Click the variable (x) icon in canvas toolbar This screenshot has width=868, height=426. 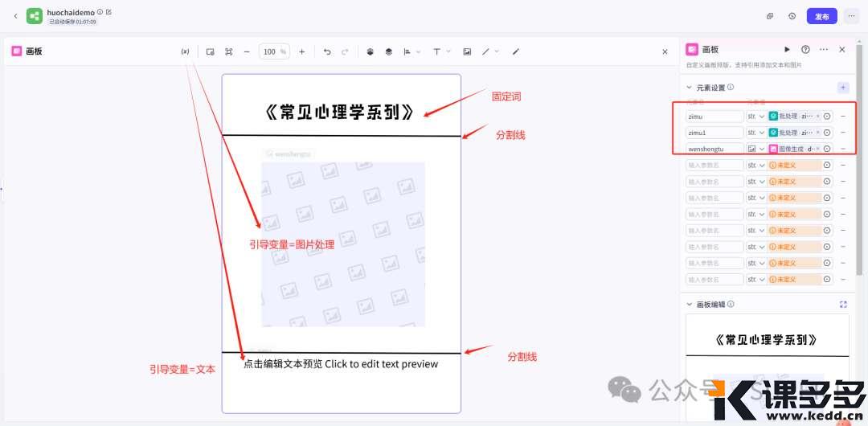[185, 51]
